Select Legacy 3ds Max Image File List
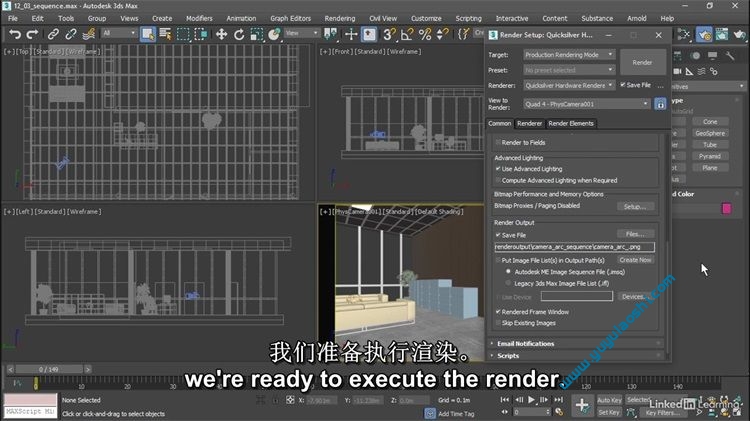The width and height of the screenshot is (750, 421). [508, 283]
